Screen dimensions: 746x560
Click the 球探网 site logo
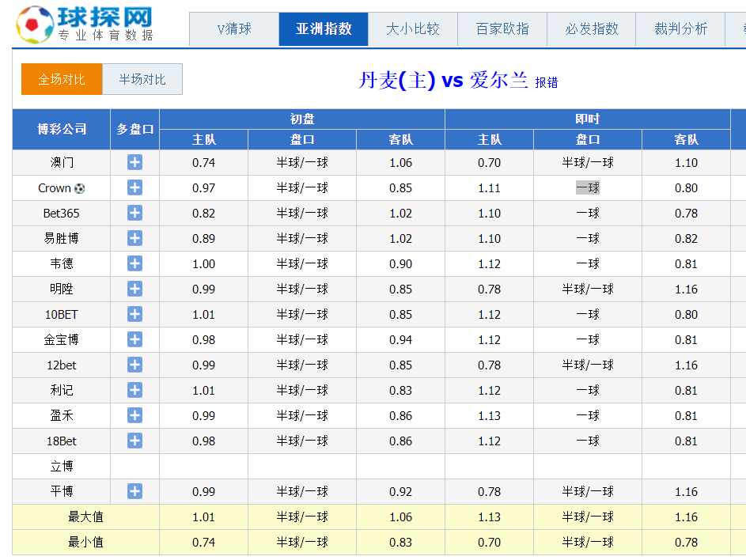coord(85,25)
